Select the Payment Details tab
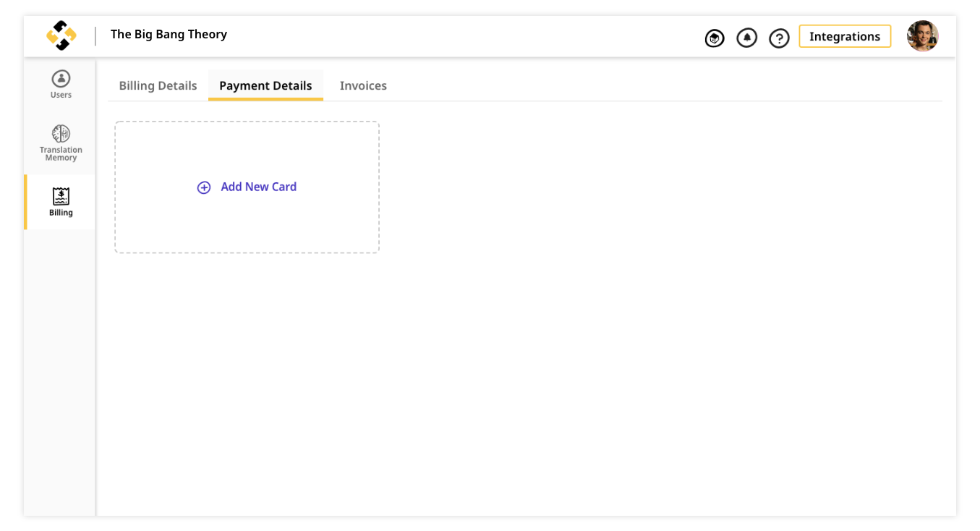Image resolution: width=980 pixels, height=531 pixels. point(265,85)
